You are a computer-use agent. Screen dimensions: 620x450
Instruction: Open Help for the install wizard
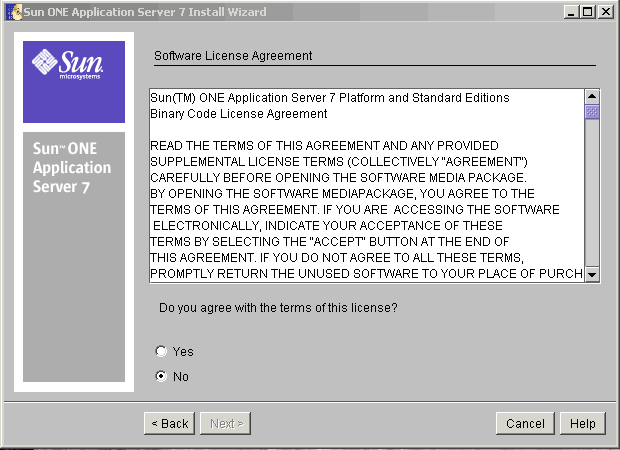tap(582, 424)
